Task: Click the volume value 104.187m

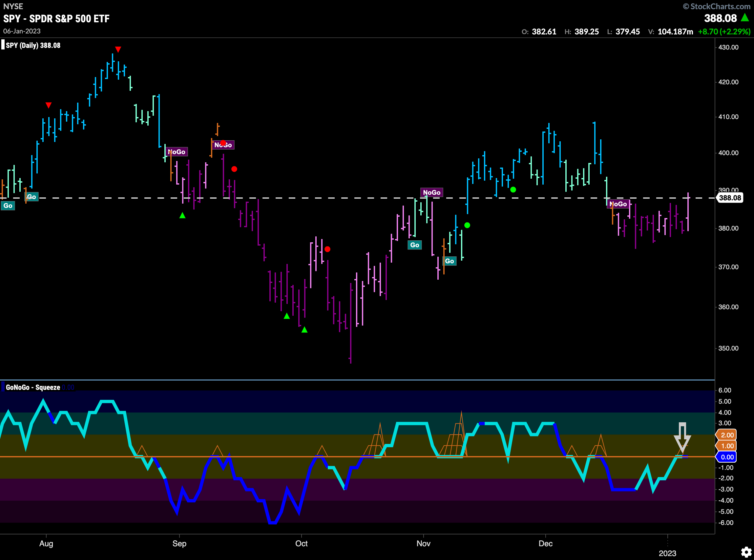Action: 675,31
